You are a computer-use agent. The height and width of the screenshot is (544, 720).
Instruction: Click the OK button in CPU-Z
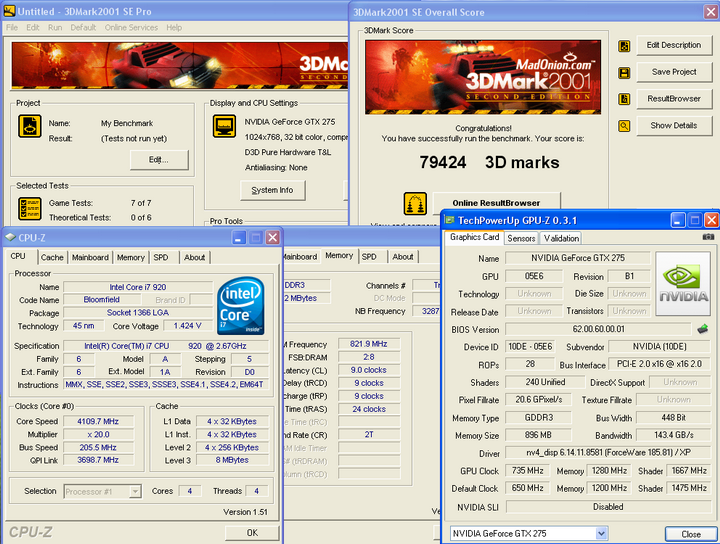pos(252,533)
